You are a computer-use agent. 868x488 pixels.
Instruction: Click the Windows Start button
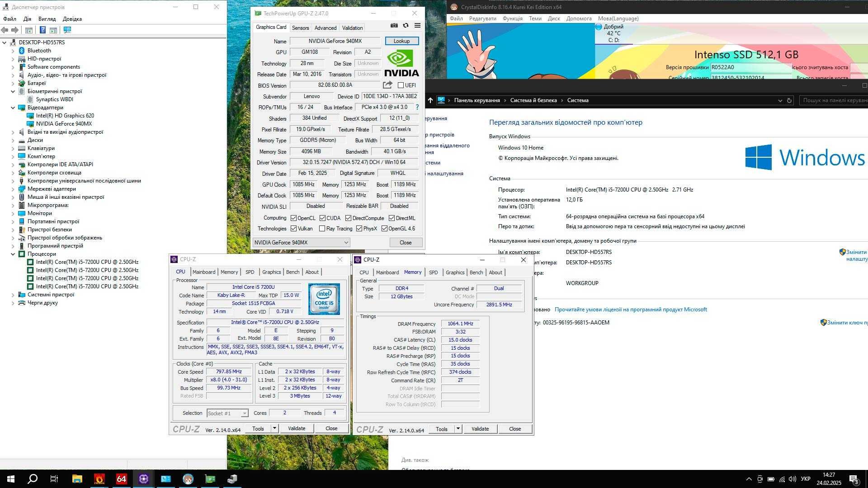coord(11,479)
